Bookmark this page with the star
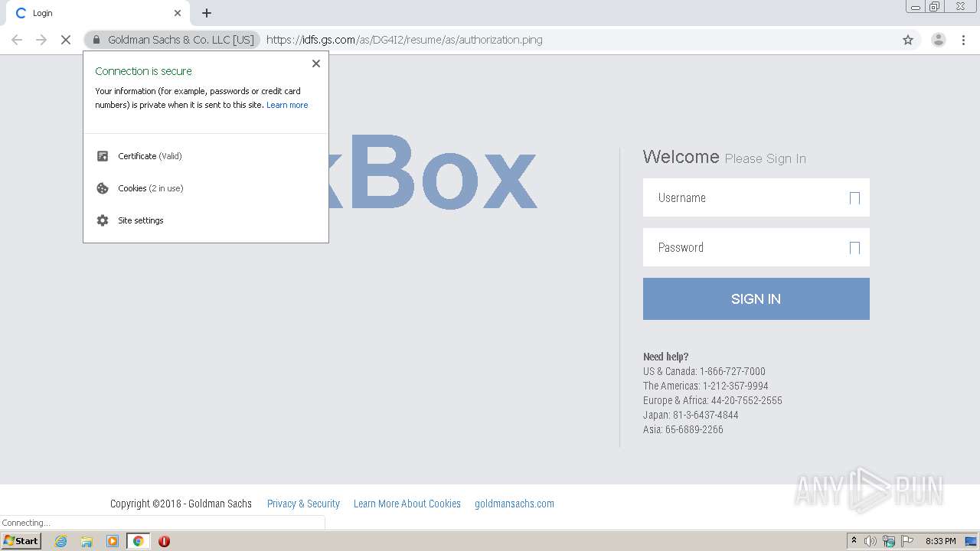980x551 pixels. point(908,40)
